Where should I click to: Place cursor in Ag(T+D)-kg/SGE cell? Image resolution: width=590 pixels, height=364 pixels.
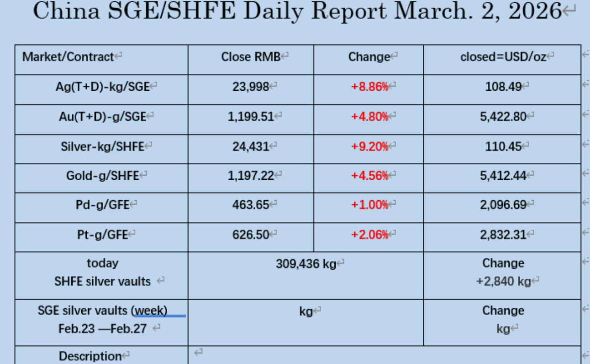coord(102,87)
